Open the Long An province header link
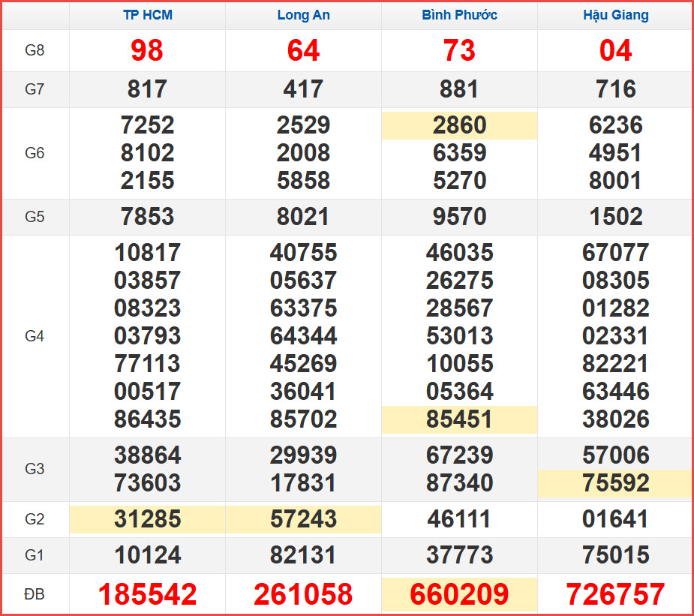694x616 pixels. (303, 15)
